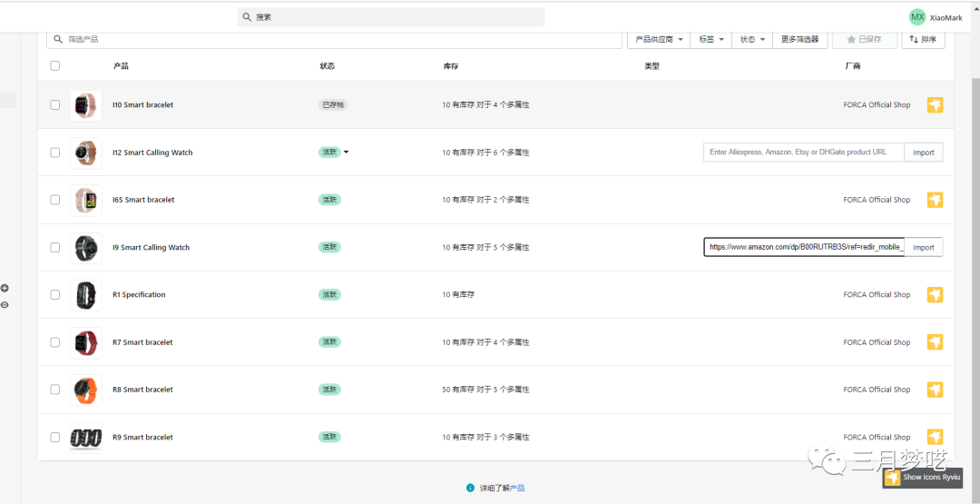Click the Ryviu icon for I65 Smart bracelet
Image resolution: width=980 pixels, height=504 pixels.
point(935,200)
